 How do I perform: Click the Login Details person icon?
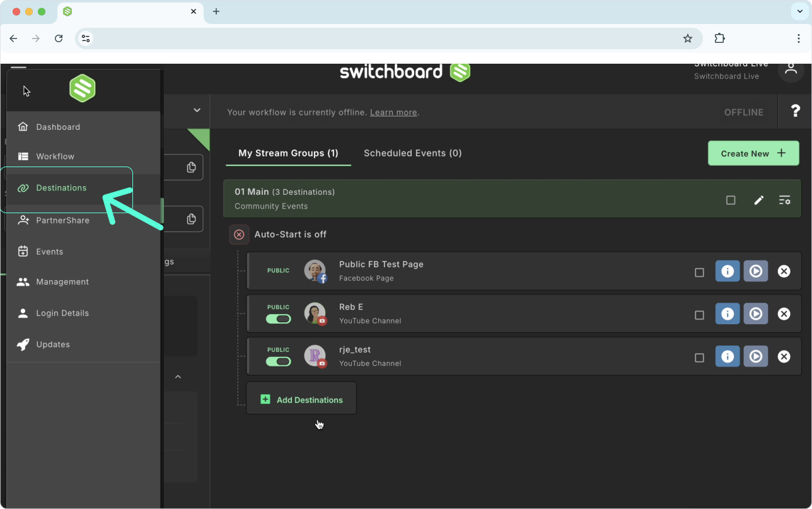[23, 313]
